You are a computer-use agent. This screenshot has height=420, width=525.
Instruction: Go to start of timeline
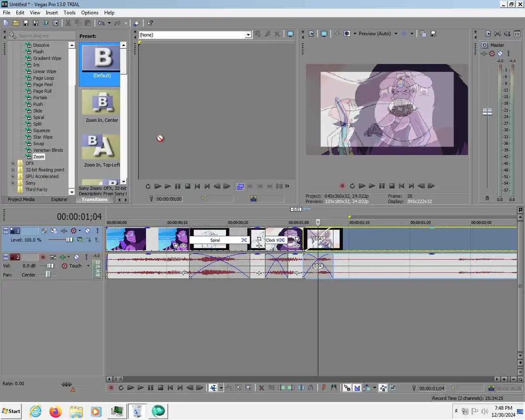coord(170,388)
